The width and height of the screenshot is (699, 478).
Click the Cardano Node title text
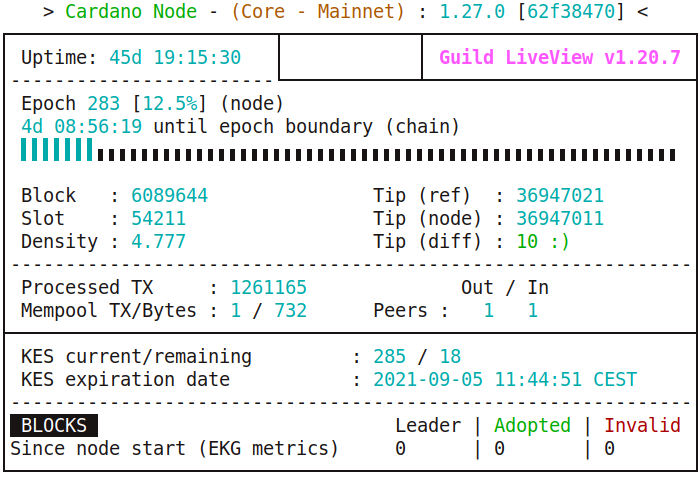131,11
